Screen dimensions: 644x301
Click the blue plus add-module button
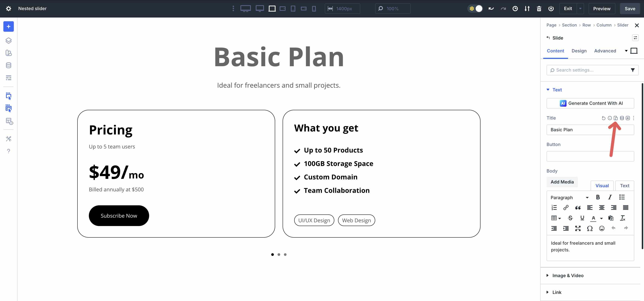[x=9, y=26]
